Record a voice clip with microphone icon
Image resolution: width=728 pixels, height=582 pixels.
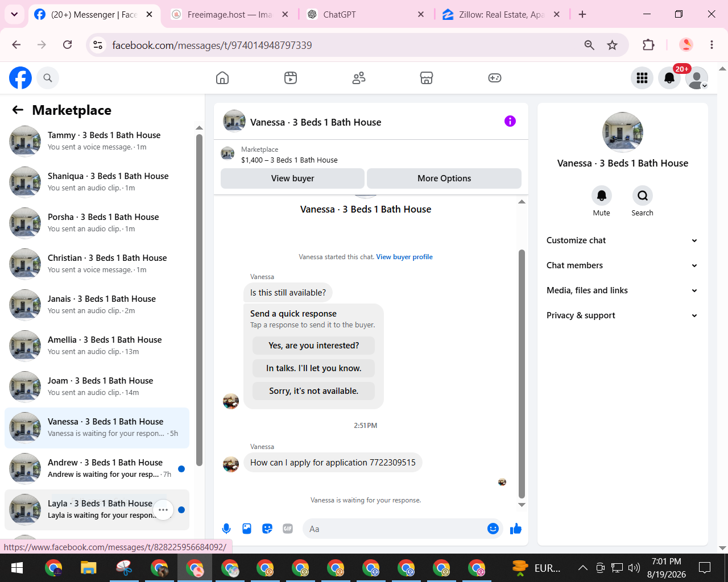[226, 529]
